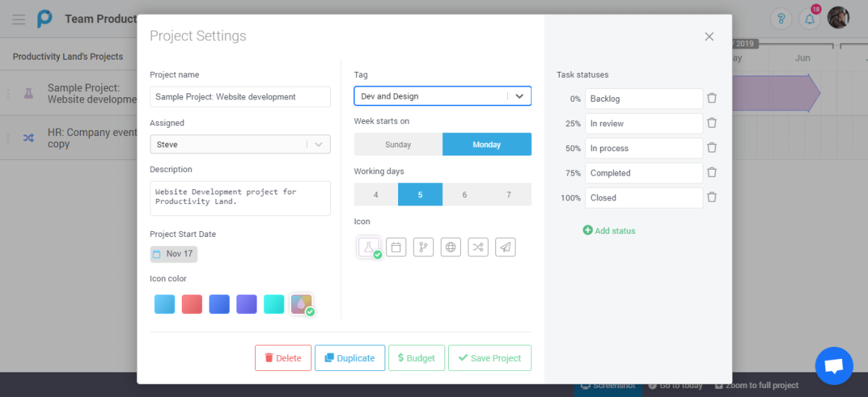Close the Project Settings dialog
868x397 pixels.
click(709, 37)
